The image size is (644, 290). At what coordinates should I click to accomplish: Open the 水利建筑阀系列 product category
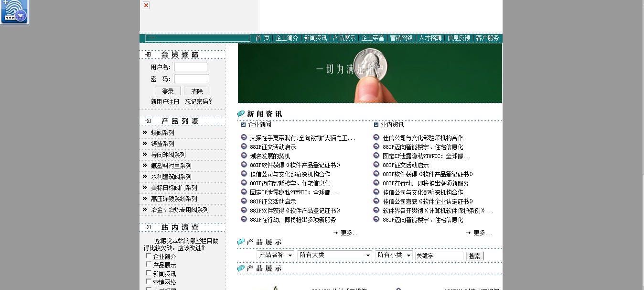172,177
